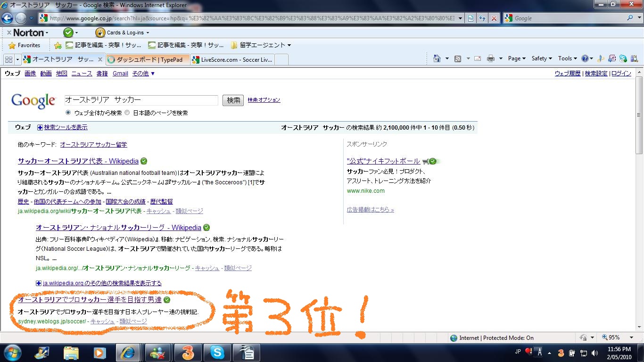The image size is (644, 362).
Task: Click the Google search query input field
Action: (x=141, y=100)
